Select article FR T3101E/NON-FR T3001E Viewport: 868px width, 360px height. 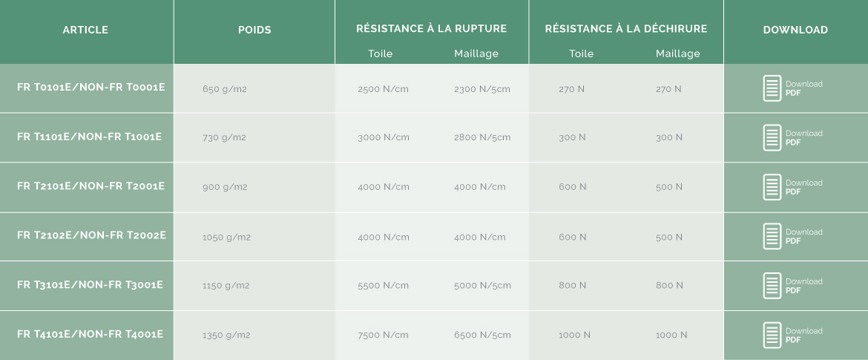click(90, 285)
